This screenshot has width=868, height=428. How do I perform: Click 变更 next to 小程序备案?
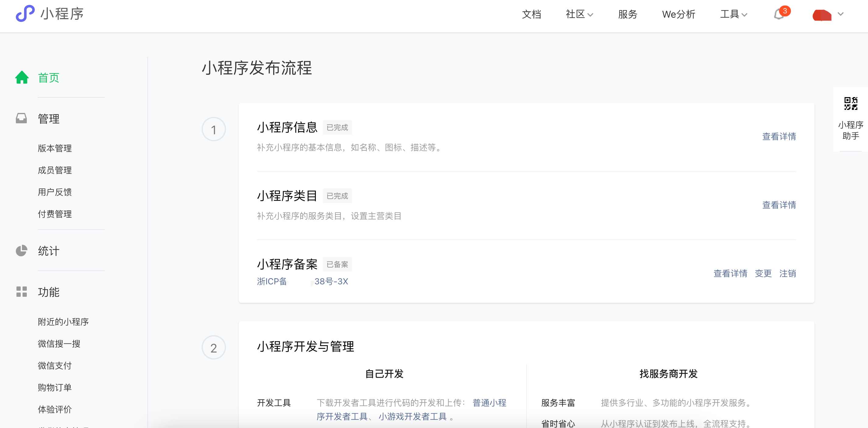point(763,273)
